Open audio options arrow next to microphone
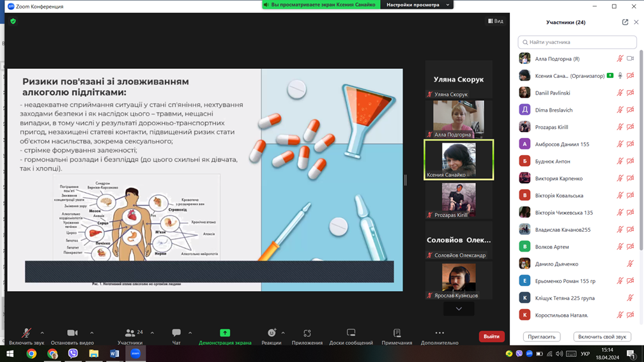The image size is (644, 362). [x=42, y=333]
